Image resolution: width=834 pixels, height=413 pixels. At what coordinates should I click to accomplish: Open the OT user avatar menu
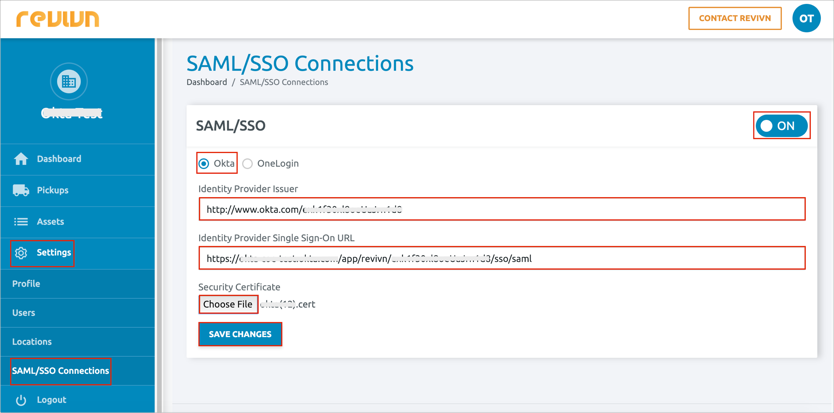pos(806,18)
